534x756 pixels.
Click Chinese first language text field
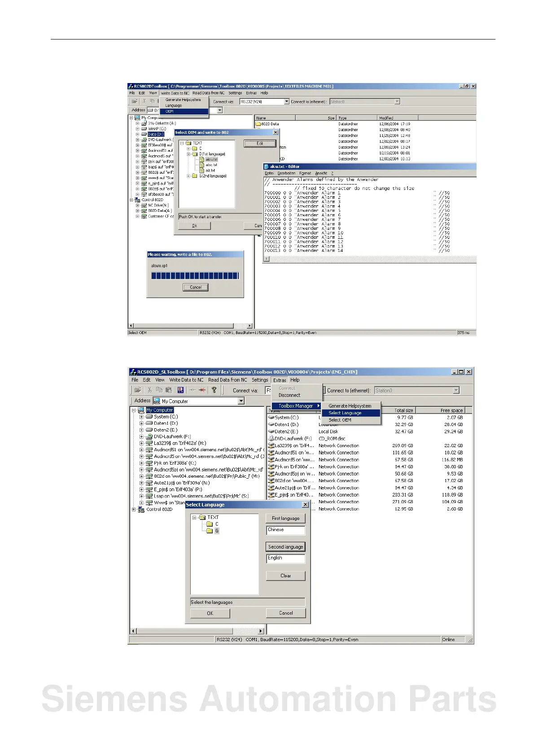click(285, 530)
